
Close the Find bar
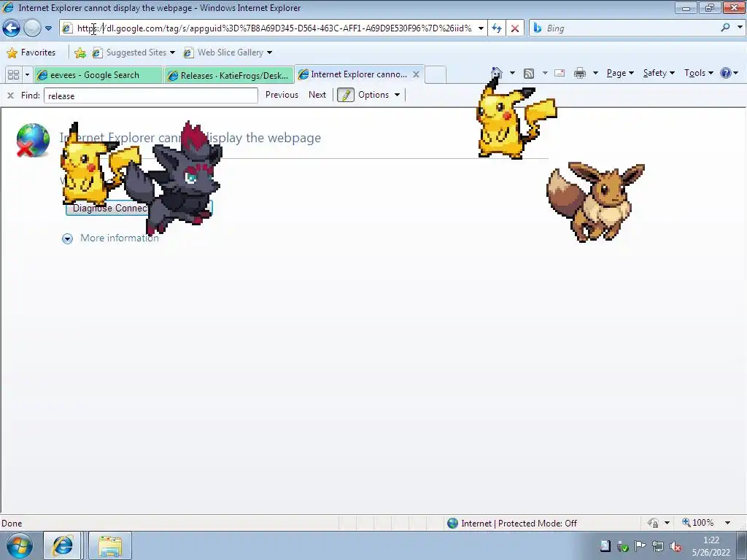click(10, 96)
